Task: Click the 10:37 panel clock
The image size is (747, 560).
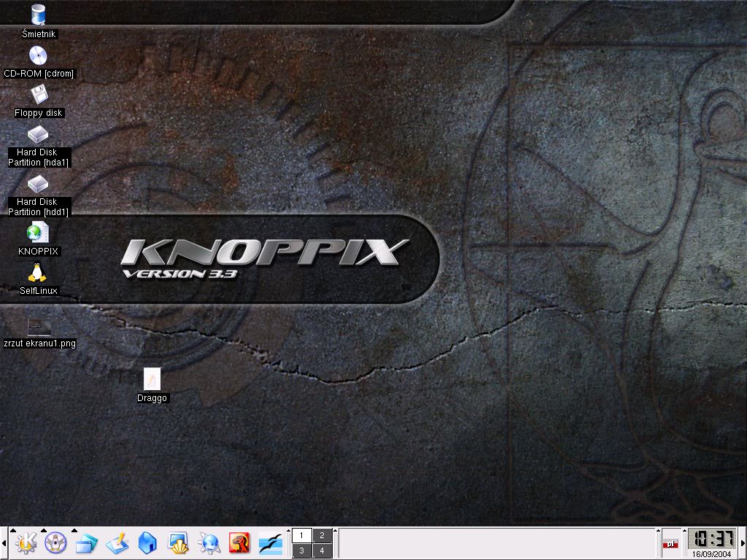Action: click(x=711, y=539)
